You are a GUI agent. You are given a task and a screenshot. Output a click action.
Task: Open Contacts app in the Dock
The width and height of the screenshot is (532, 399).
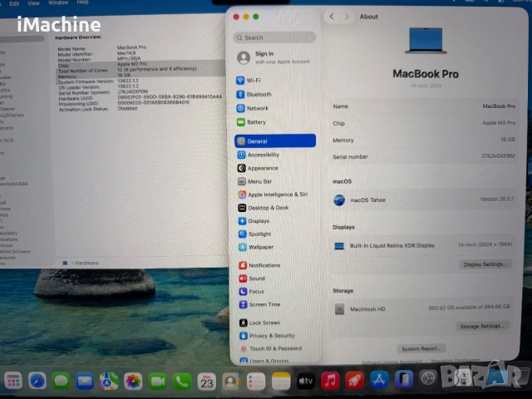coord(231,382)
